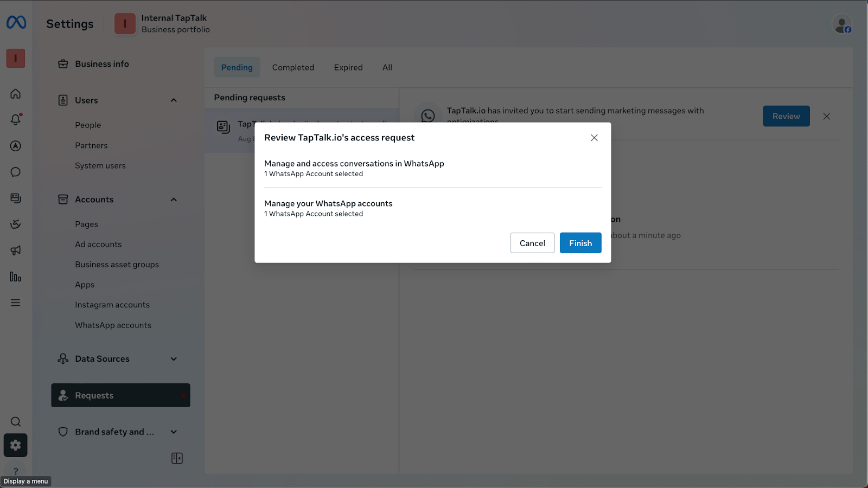
Task: Open WhatsApp accounts
Action: [113, 325]
